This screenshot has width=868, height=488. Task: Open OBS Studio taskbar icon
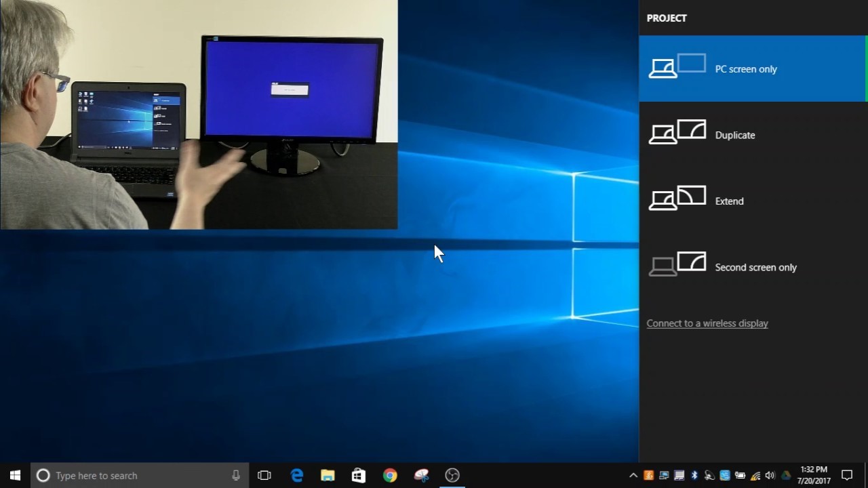(452, 475)
